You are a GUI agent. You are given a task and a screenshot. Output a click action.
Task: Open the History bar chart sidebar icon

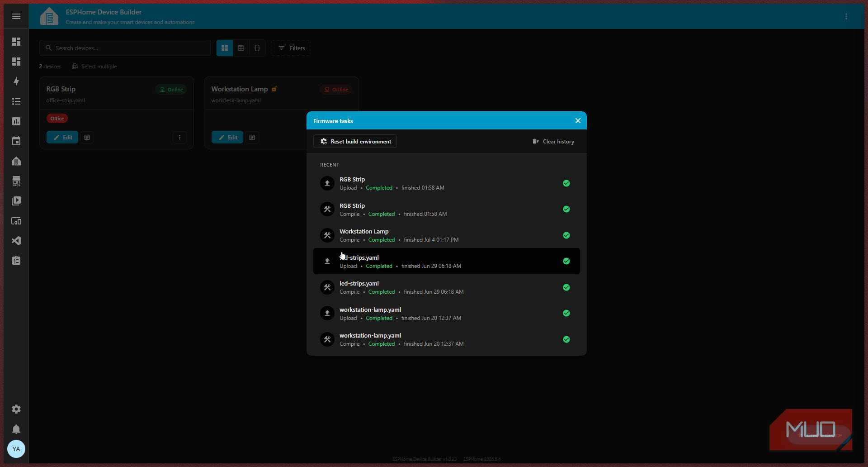(16, 121)
